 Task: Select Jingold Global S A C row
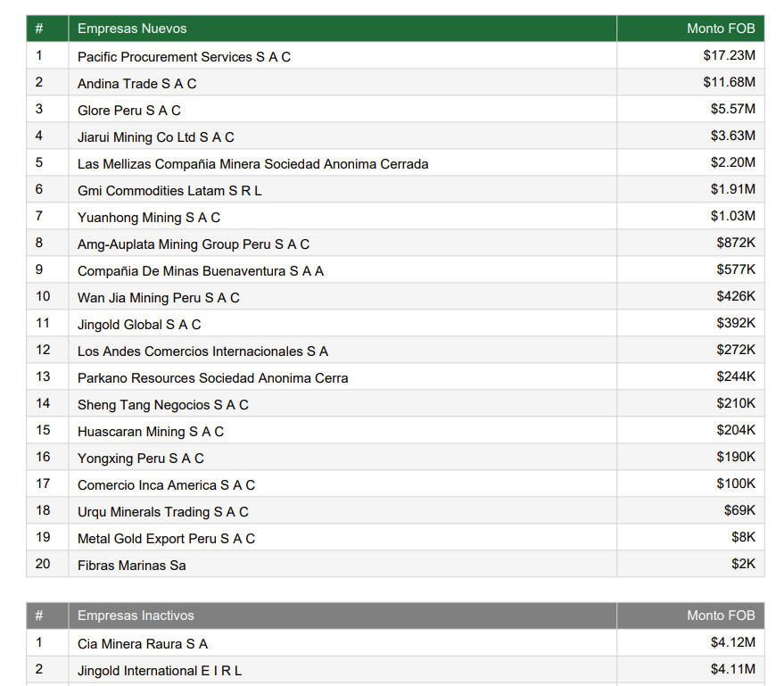tap(139, 324)
